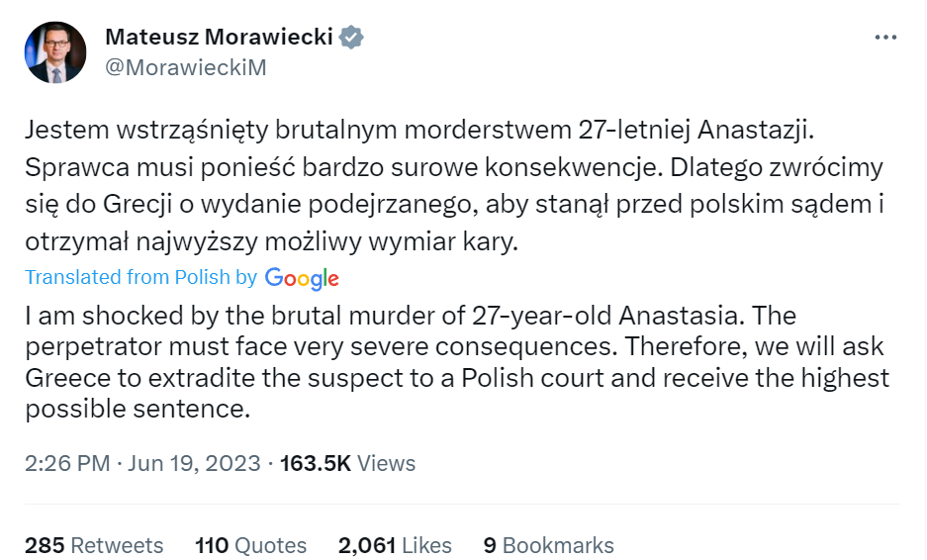Click the Google logo under the tweet

click(302, 278)
